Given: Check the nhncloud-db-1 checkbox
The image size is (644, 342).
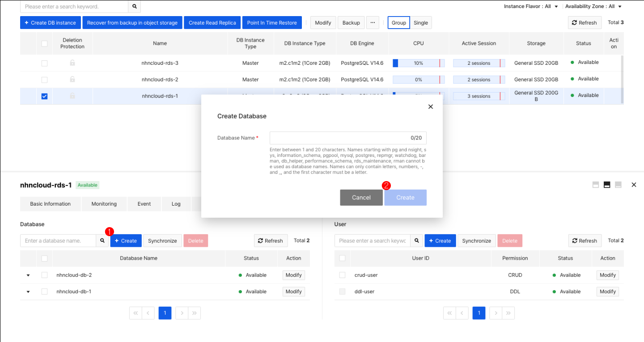Looking at the screenshot, I should pos(44,291).
